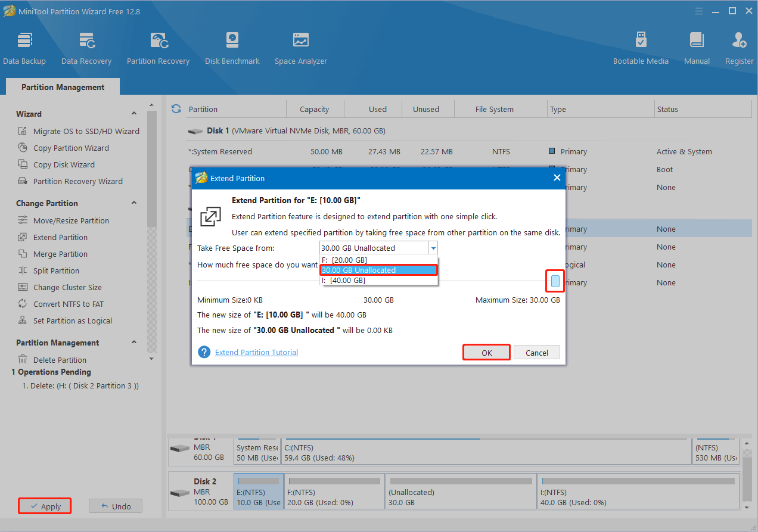Choose Split Partition in the sidebar
This screenshot has width=758, height=532.
point(56,270)
